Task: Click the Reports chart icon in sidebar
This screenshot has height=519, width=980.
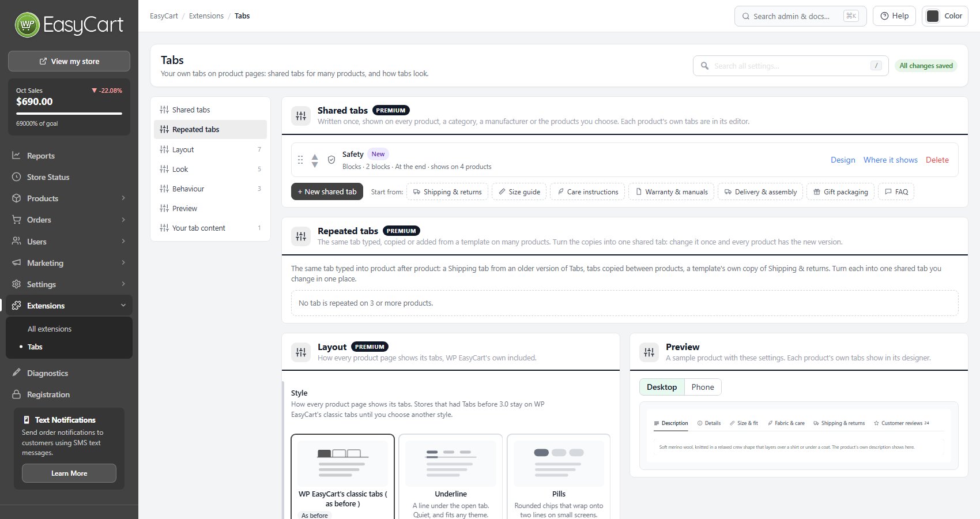Action: pos(16,156)
